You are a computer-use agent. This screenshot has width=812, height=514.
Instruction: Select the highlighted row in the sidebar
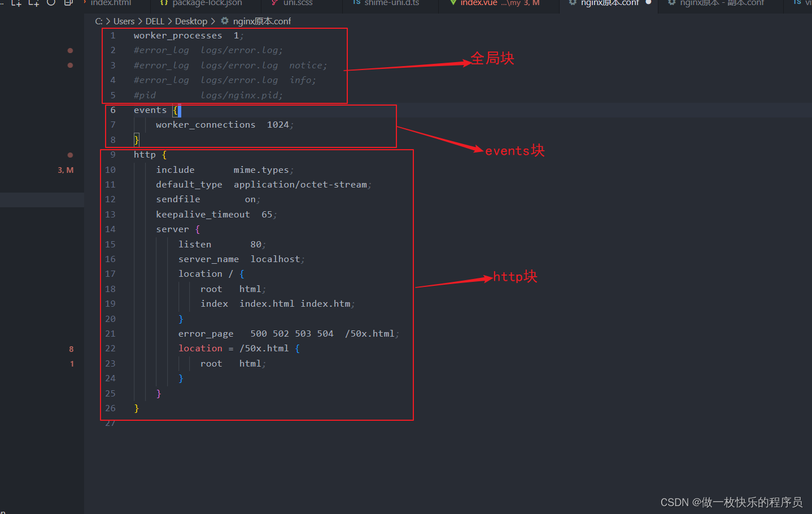tap(42, 200)
